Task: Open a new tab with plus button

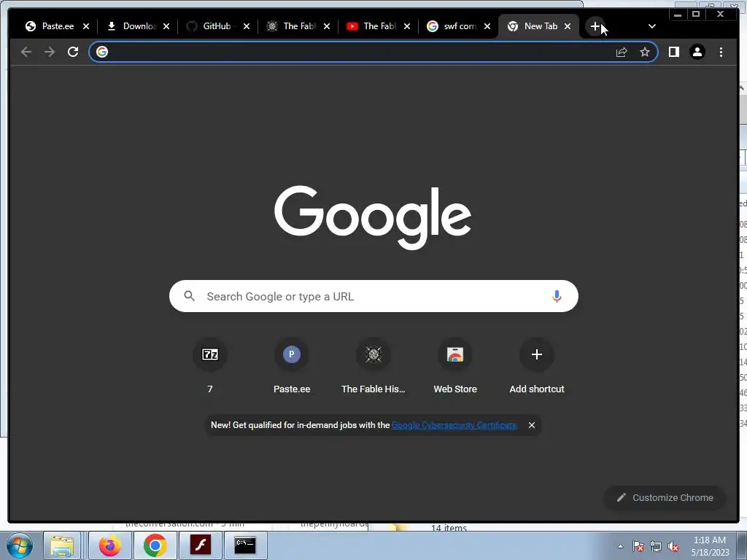Action: pos(595,26)
